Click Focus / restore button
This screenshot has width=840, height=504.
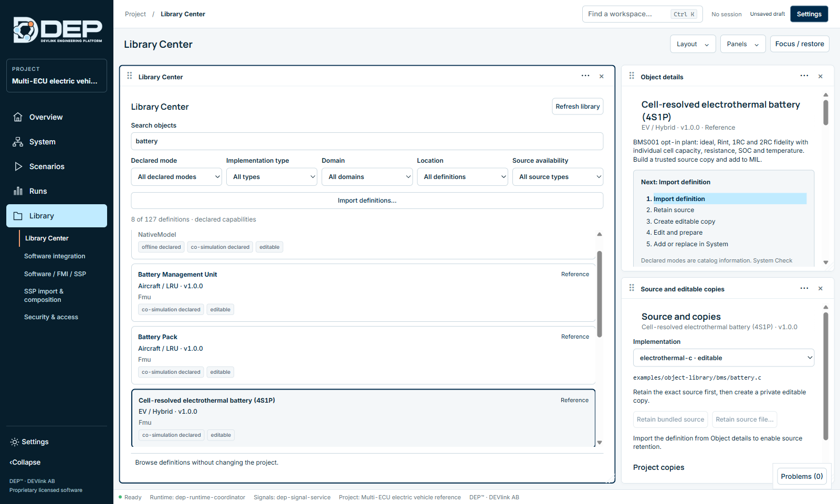800,44
